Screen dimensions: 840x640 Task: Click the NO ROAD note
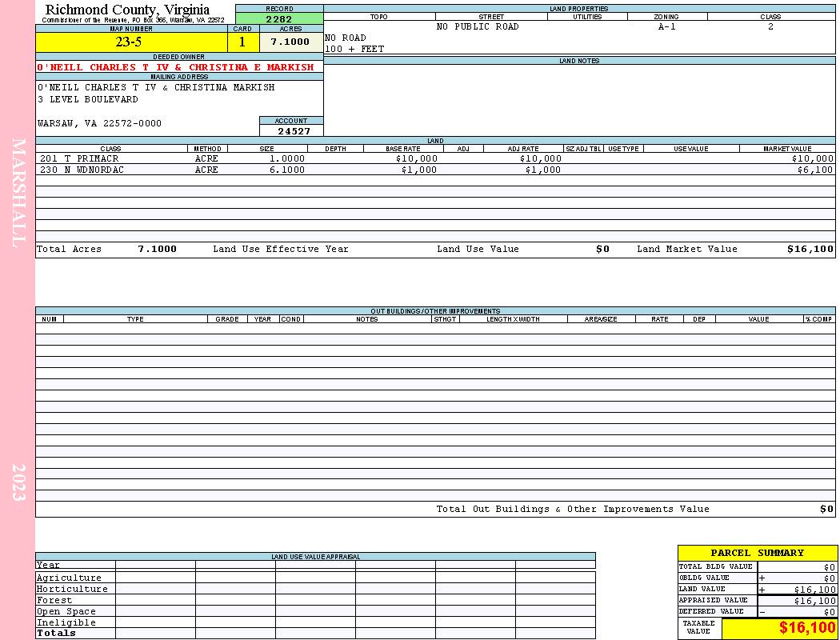tap(346, 38)
